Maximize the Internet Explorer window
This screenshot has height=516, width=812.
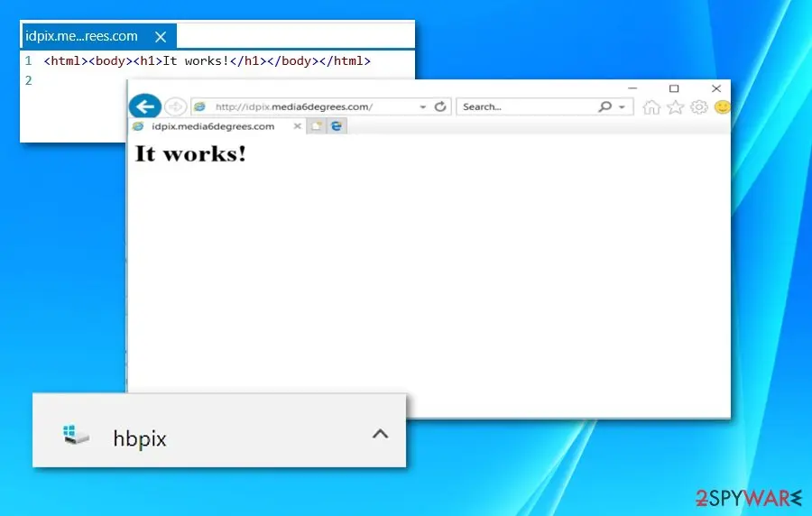[x=674, y=88]
